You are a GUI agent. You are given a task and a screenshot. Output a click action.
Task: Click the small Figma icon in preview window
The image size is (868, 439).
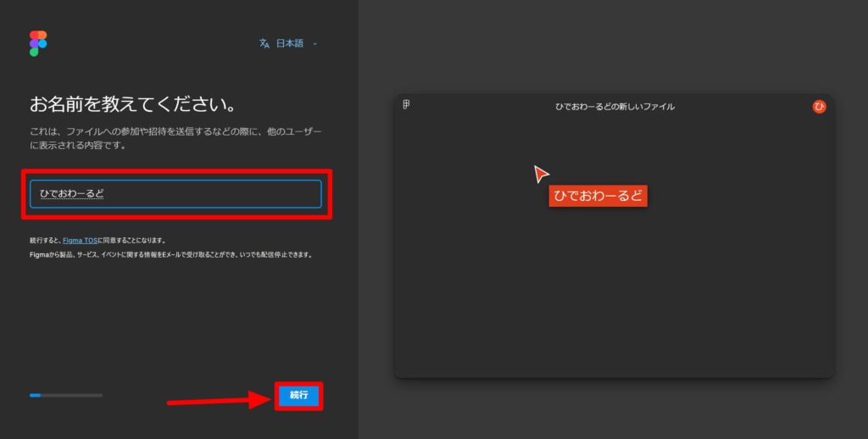(407, 105)
